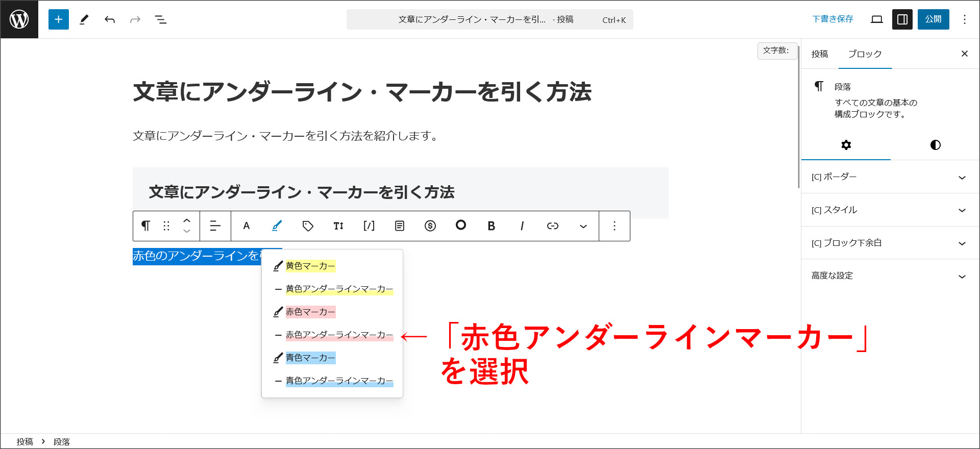The width and height of the screenshot is (980, 449).
Task: Toggle italic formatting in block toolbar
Action: (522, 226)
